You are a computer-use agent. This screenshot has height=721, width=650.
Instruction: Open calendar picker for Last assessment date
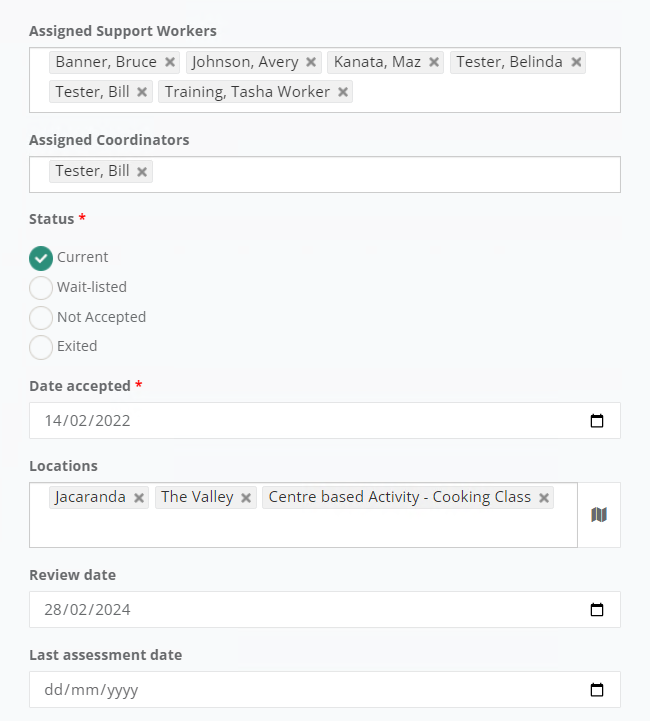pos(597,689)
